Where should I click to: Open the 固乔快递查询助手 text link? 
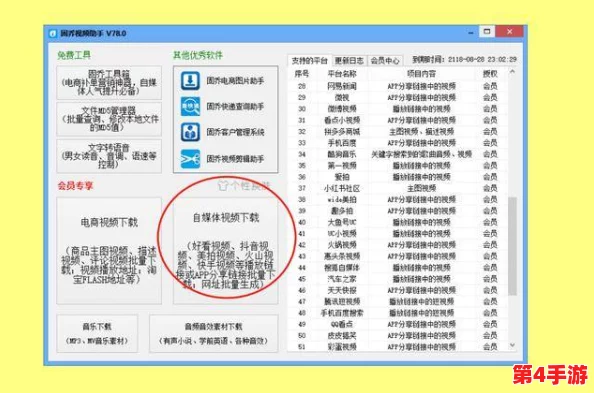tap(235, 106)
